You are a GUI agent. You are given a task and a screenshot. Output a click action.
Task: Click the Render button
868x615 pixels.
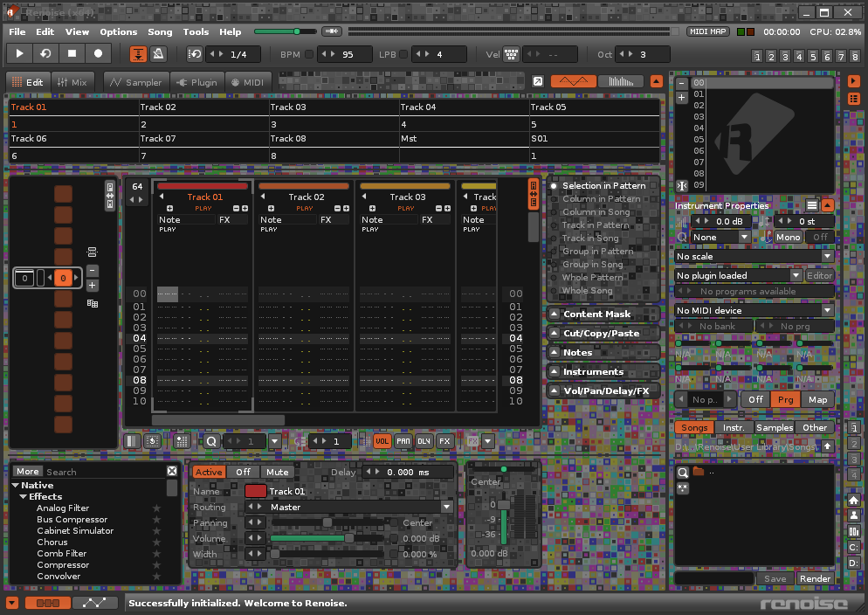[815, 578]
